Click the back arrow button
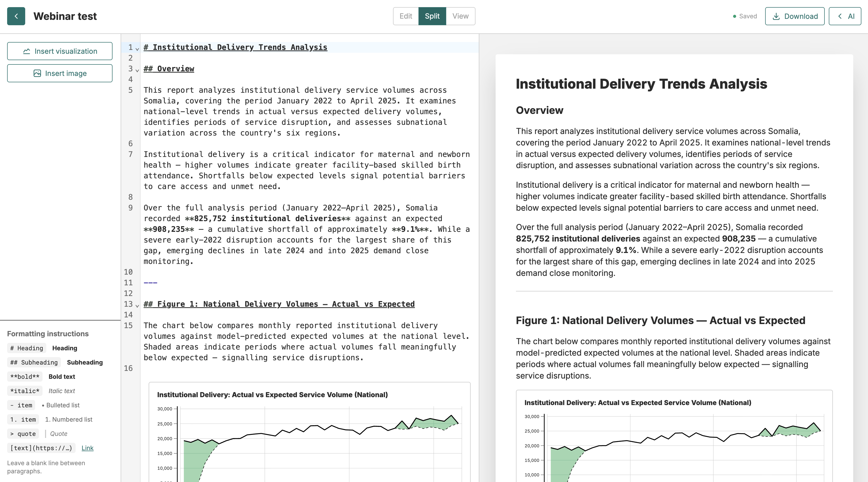 pos(16,16)
